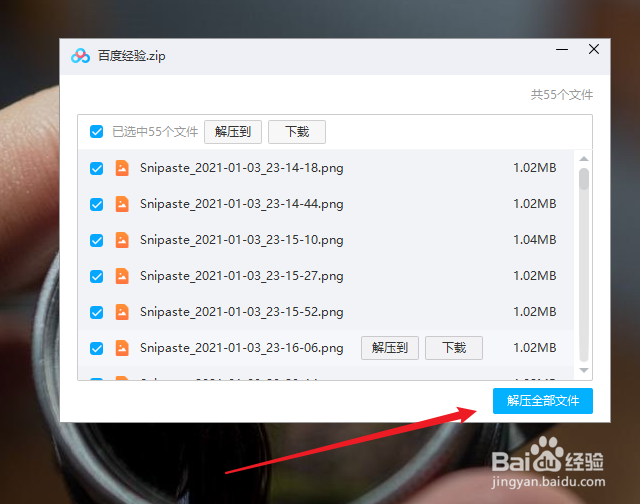
Task: Uncheck the box for Snipaste_2021-01-03_23-15-27.png
Action: (96, 276)
